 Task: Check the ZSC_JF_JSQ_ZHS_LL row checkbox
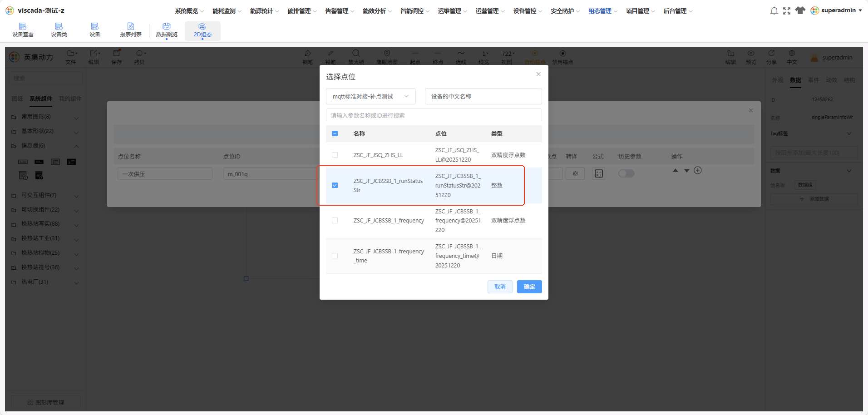point(335,155)
